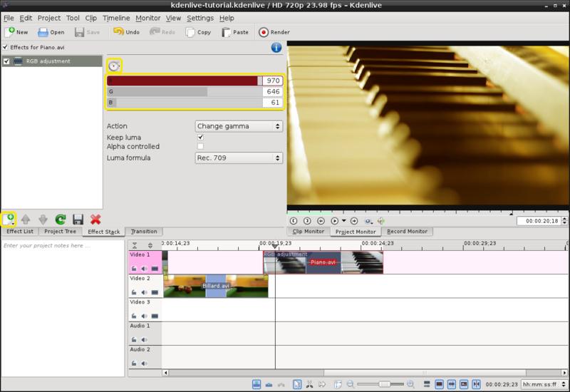Move effect up with the up arrow icon
The image size is (570, 392).
tap(26, 220)
